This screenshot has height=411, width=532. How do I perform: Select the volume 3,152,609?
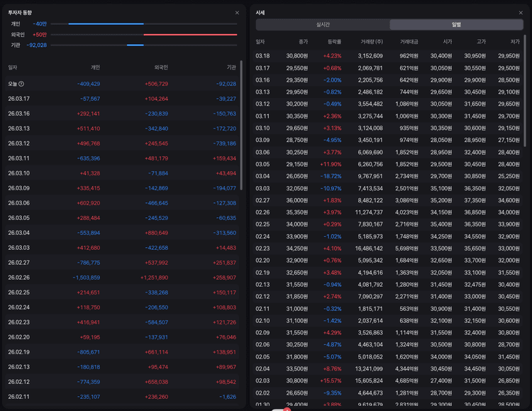(x=370, y=56)
